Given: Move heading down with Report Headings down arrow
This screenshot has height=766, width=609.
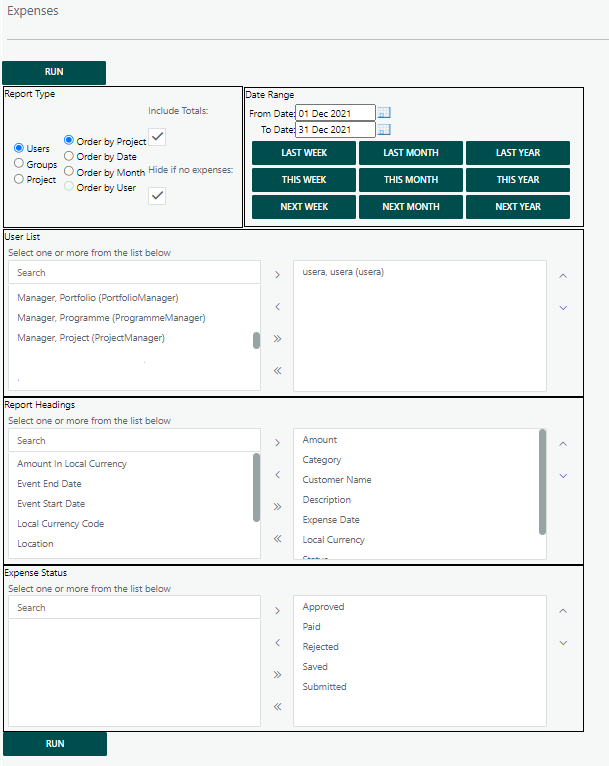Looking at the screenshot, I should pos(563,476).
